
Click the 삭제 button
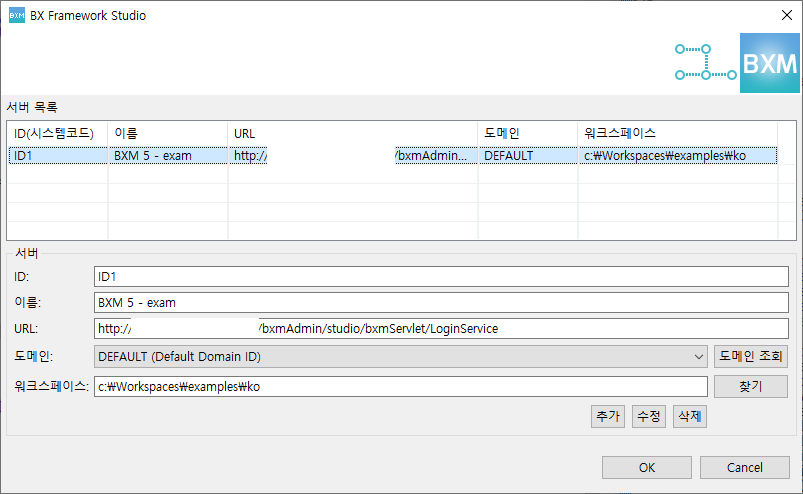690,416
